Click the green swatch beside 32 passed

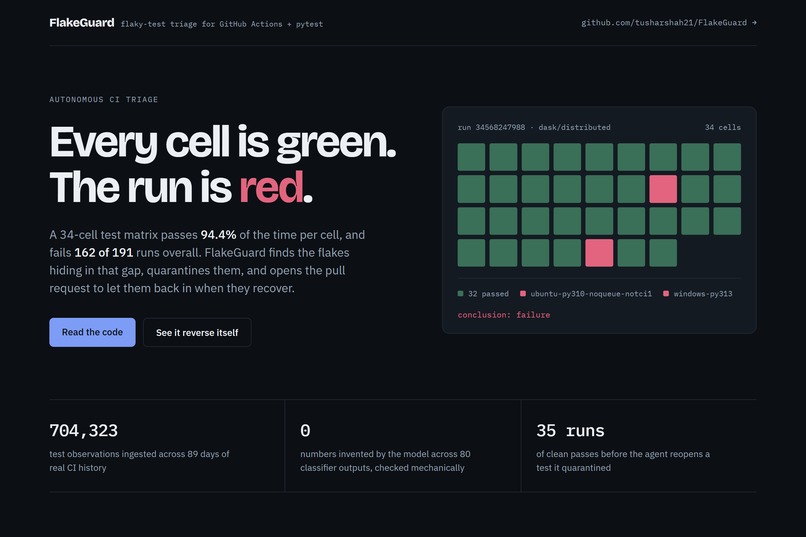461,293
